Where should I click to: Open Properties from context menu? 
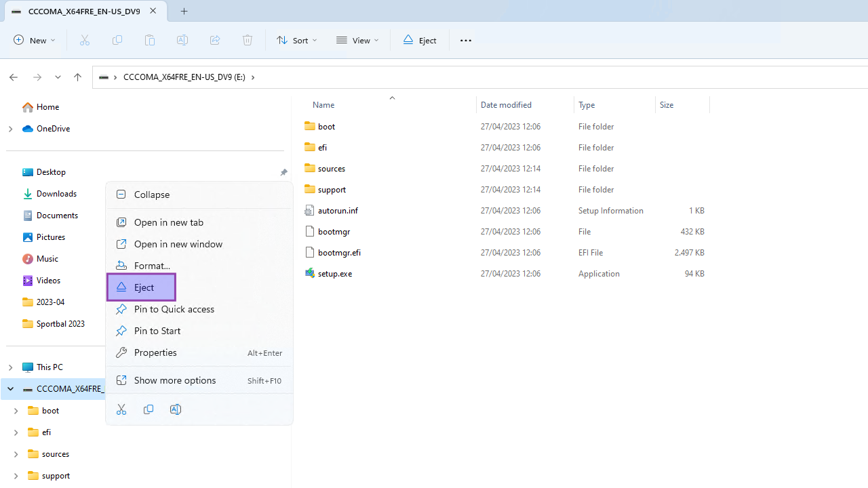[199, 352]
